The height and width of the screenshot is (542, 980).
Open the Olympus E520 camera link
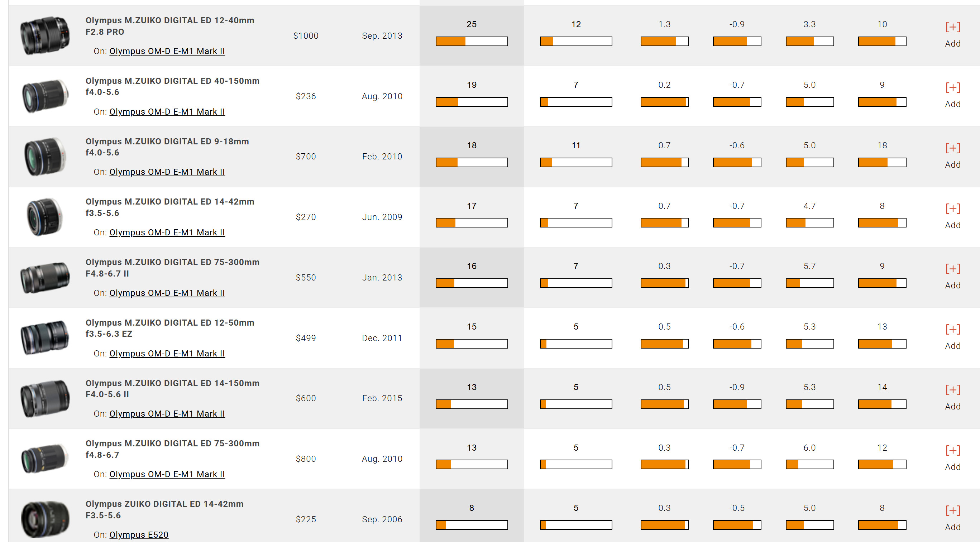139,534
